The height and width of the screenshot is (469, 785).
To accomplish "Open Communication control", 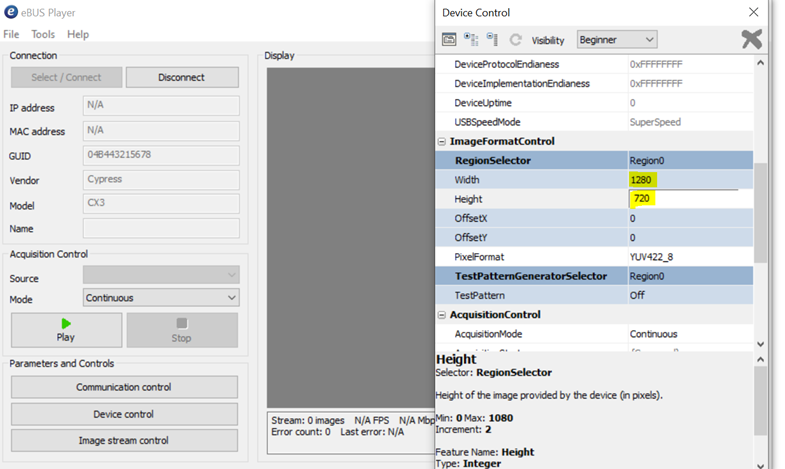I will click(124, 387).
